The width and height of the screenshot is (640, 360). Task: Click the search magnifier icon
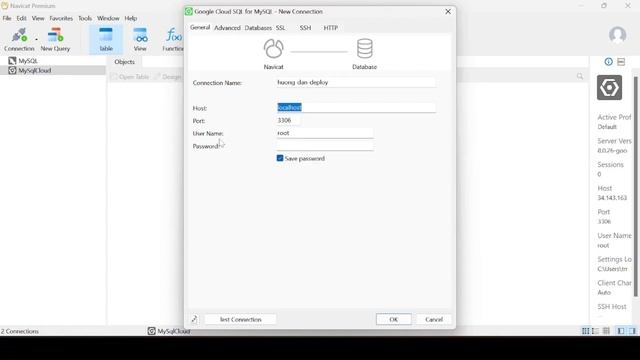[x=580, y=76]
